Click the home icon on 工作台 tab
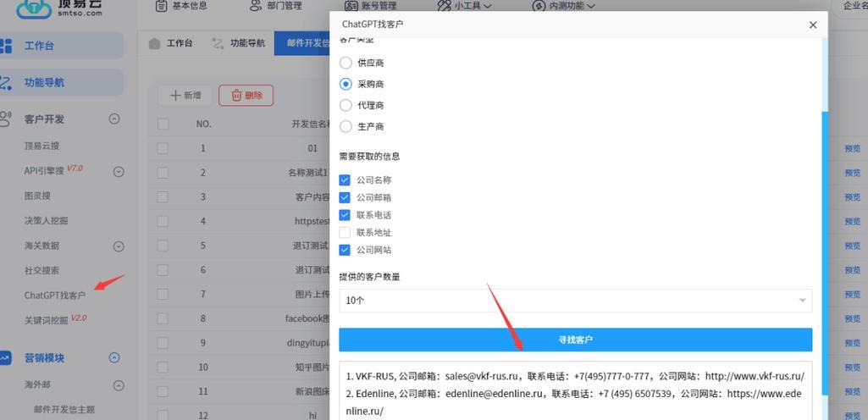This screenshot has height=420, width=868. click(x=154, y=44)
